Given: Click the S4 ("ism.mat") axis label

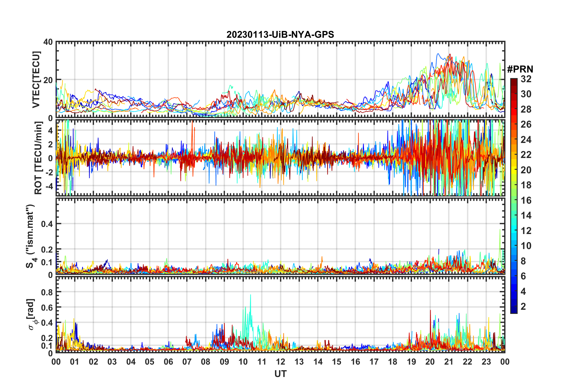Looking at the screenshot, I should point(31,236).
